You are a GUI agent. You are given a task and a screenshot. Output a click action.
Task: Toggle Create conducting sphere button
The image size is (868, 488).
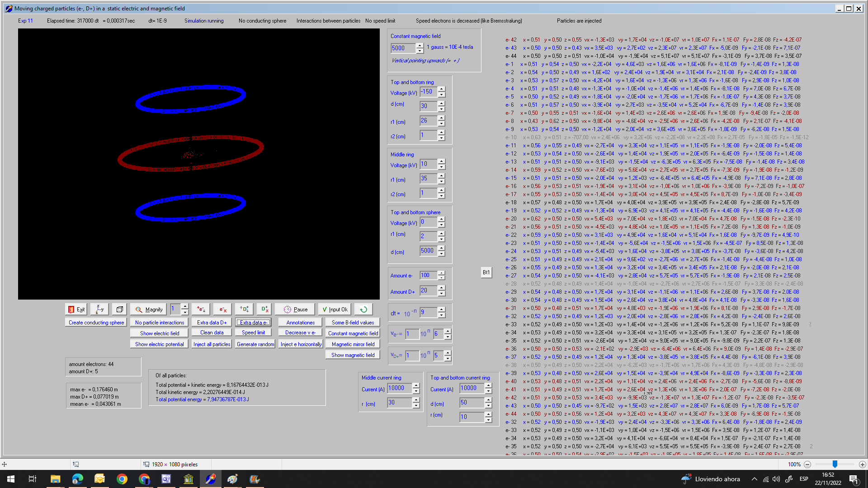[x=96, y=323]
